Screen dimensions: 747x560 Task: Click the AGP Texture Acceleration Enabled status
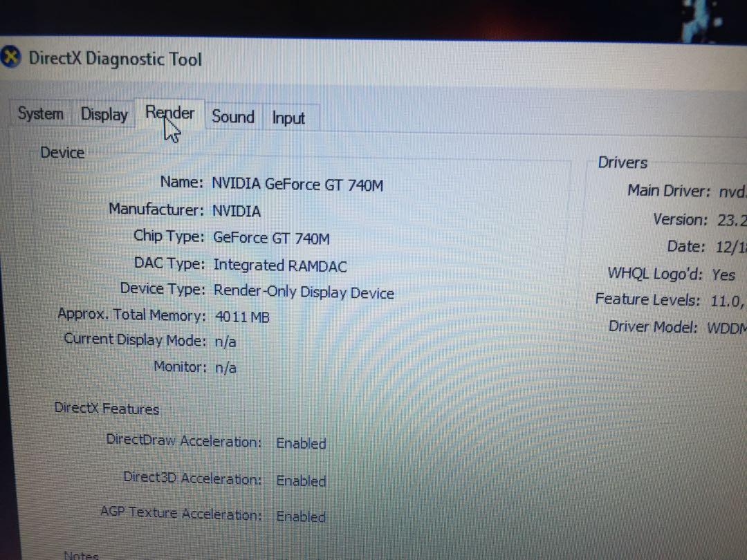301,516
